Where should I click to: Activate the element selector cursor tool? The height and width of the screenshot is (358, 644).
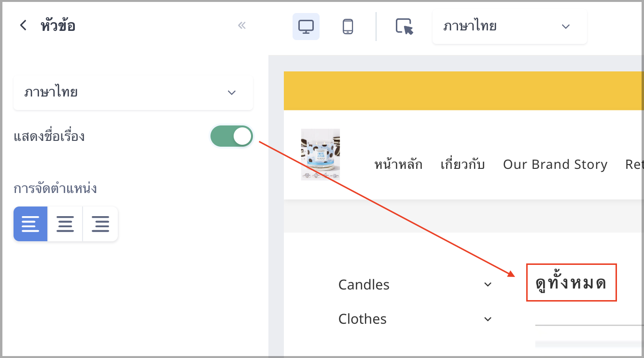pyautogui.click(x=405, y=27)
